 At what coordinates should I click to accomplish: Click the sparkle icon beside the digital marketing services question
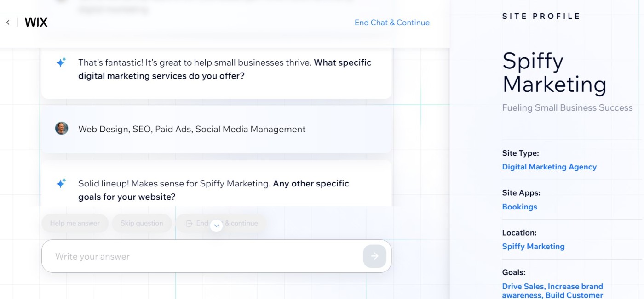tap(61, 62)
